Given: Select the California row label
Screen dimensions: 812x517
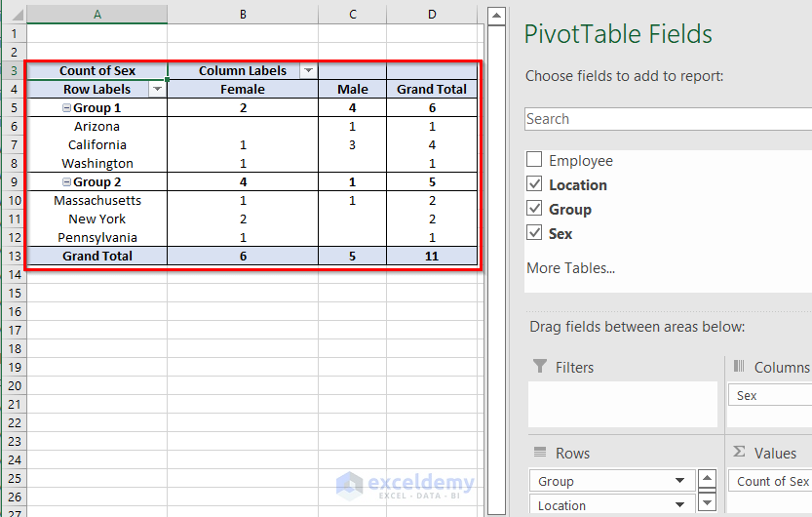Looking at the screenshot, I should point(97,144).
